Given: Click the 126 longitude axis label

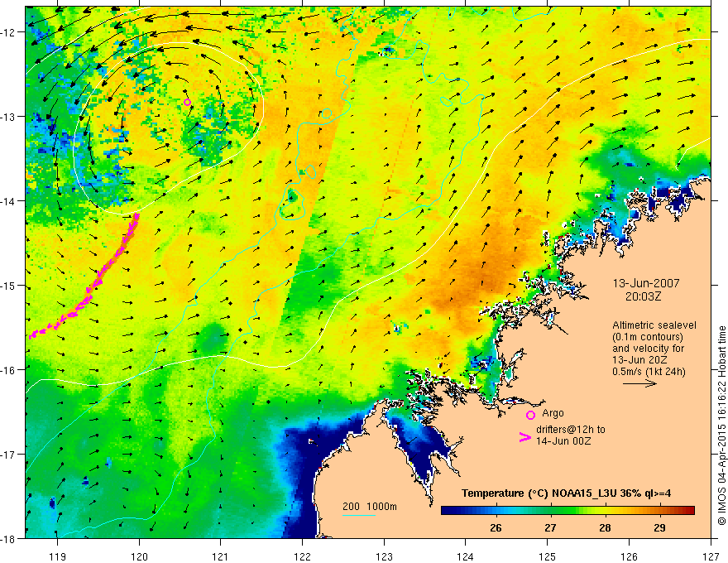Looking at the screenshot, I should click(629, 556).
